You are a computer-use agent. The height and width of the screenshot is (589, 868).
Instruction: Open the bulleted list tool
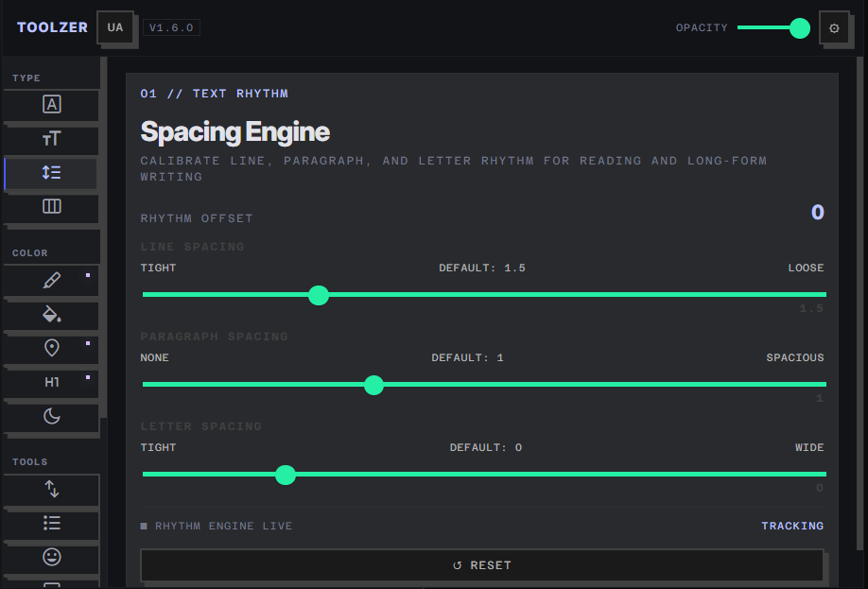tap(51, 523)
